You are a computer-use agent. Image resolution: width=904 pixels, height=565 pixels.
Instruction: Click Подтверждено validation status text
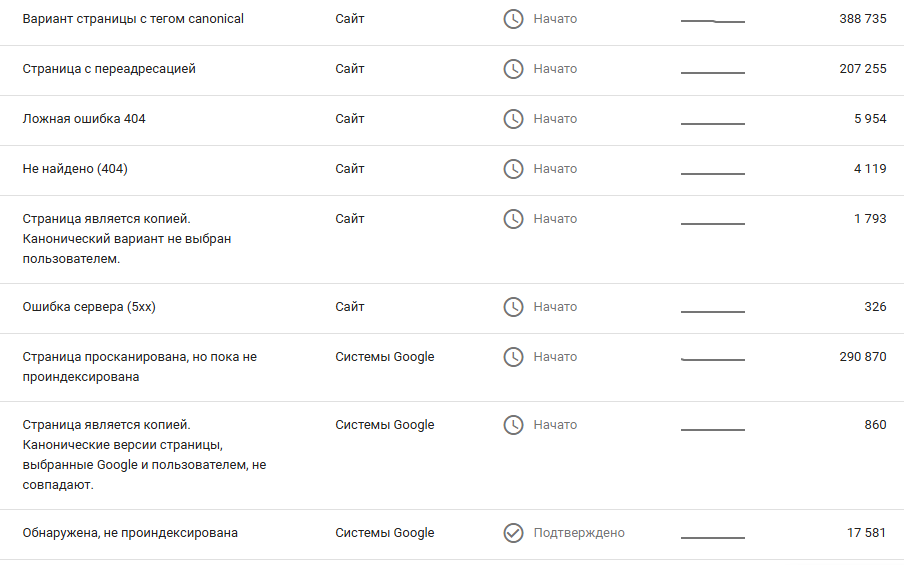coord(579,533)
